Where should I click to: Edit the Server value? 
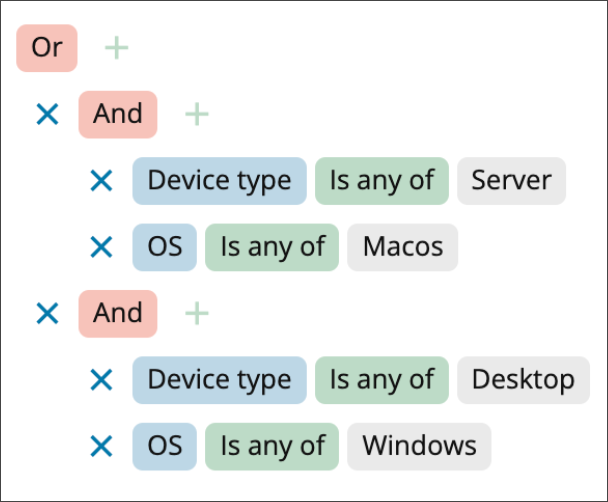511,181
